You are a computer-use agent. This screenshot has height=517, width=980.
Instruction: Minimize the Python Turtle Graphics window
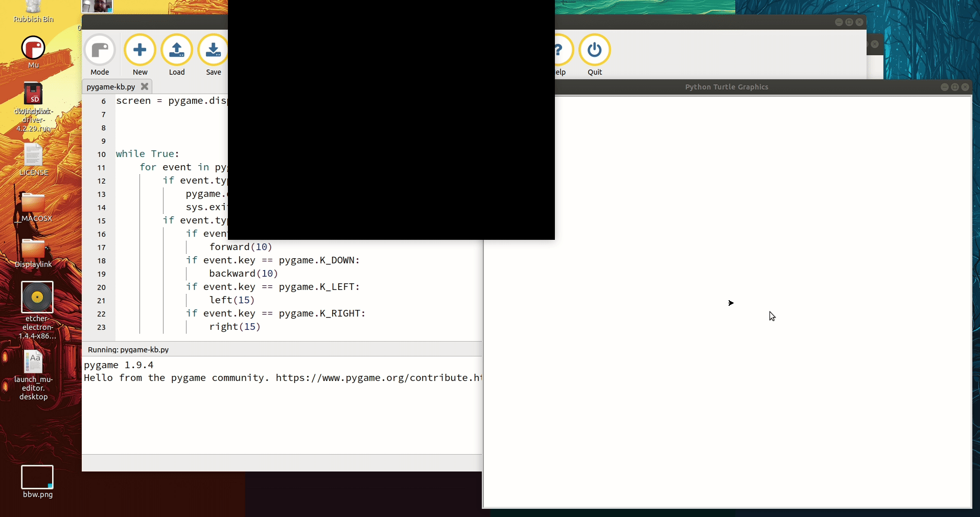point(944,87)
